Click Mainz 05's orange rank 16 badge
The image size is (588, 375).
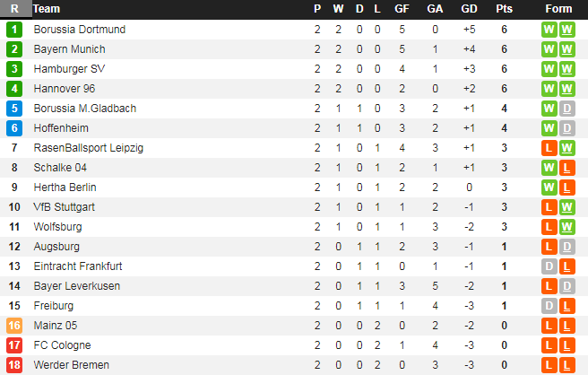[14, 326]
